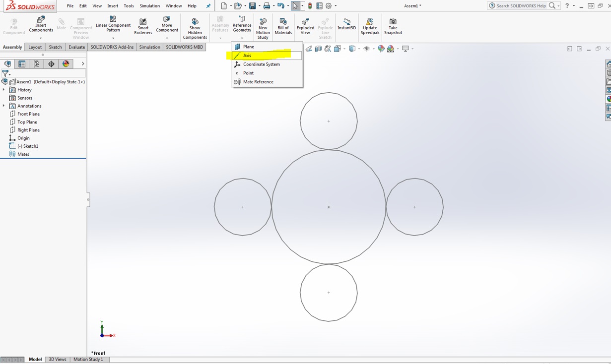The image size is (611, 364).
Task: Toggle Show Hidden Components
Action: (195, 28)
